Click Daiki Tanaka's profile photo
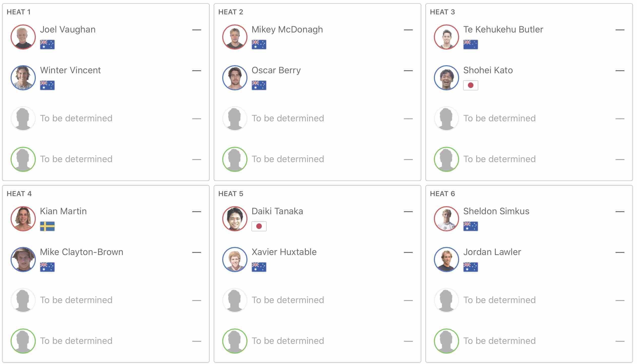 pos(235,219)
